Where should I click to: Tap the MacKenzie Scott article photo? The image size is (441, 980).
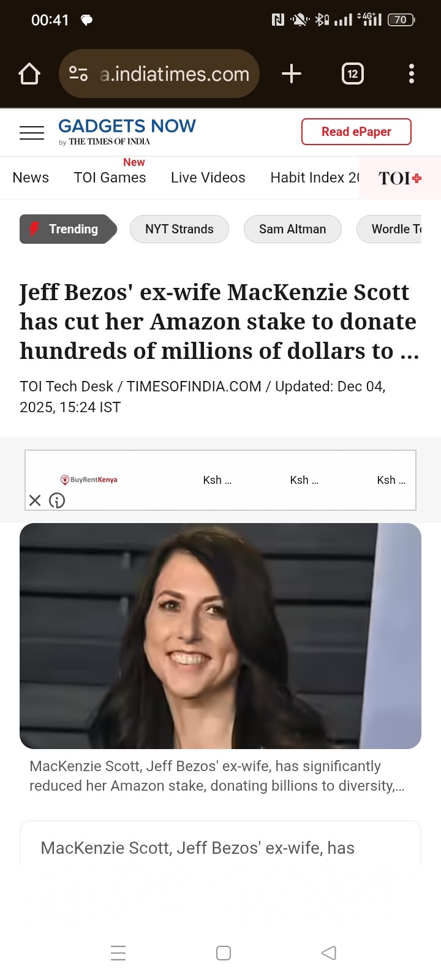click(x=221, y=636)
